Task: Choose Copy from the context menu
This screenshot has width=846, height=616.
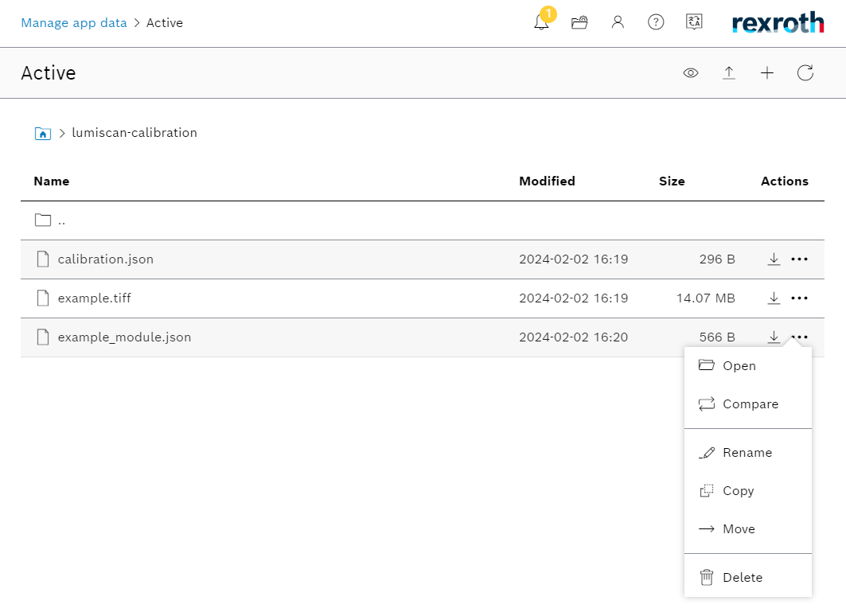Action: (748, 491)
